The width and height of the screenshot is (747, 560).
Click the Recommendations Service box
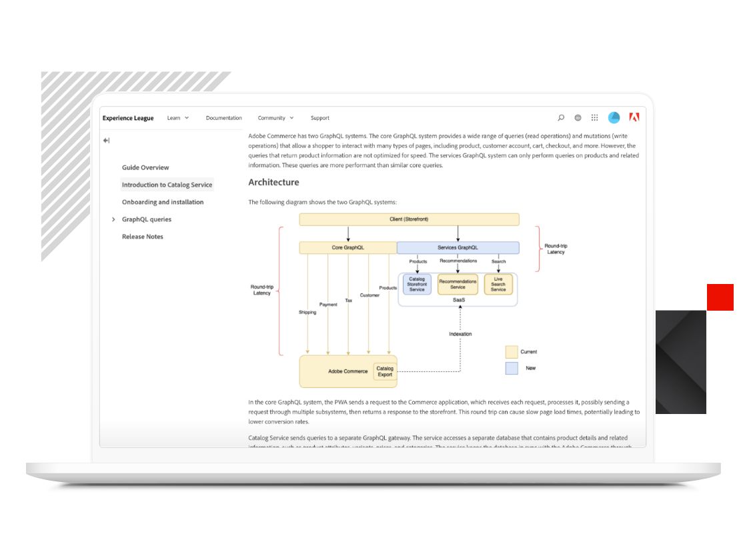(458, 284)
